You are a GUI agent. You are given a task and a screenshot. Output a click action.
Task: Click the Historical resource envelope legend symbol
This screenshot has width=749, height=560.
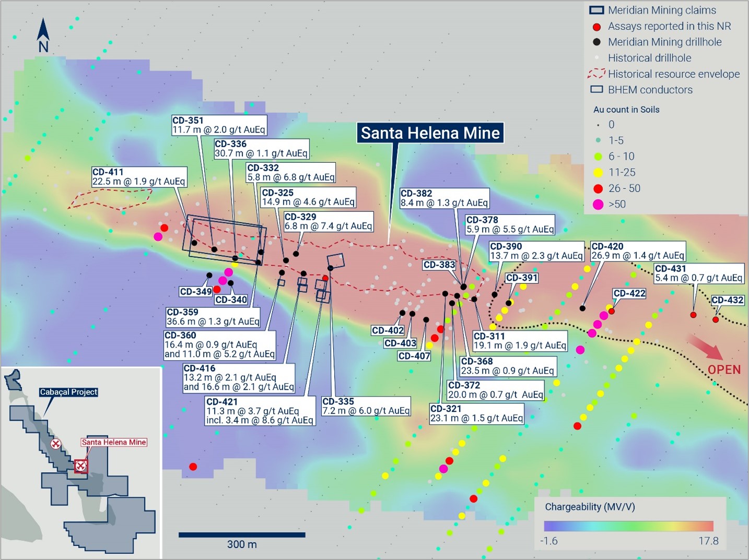pyautogui.click(x=596, y=74)
